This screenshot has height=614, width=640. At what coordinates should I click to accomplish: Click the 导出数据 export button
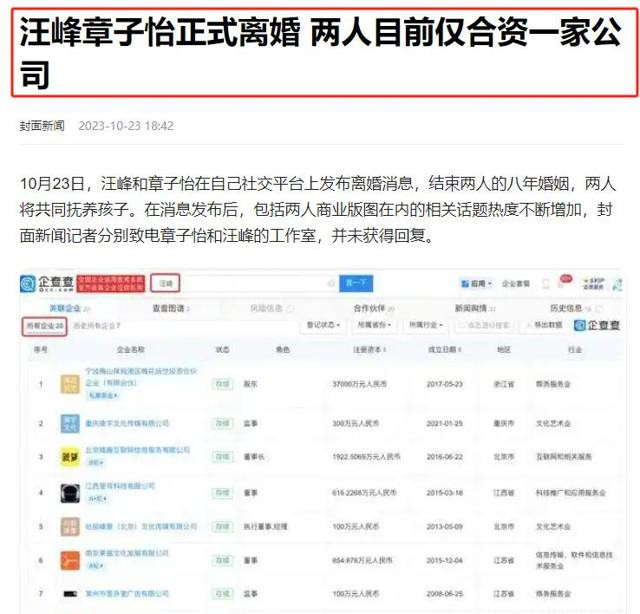click(x=544, y=325)
